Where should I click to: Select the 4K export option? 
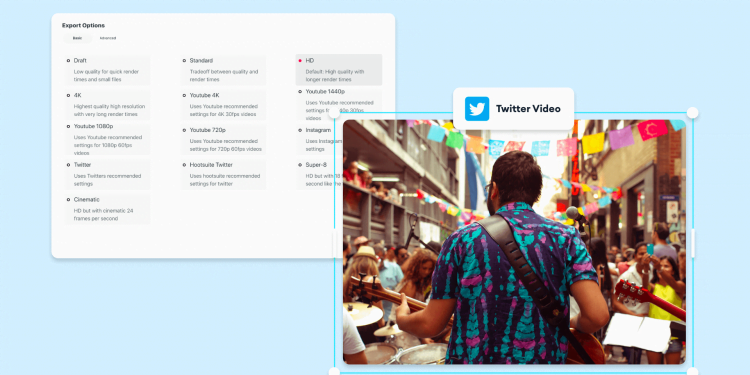click(108, 105)
